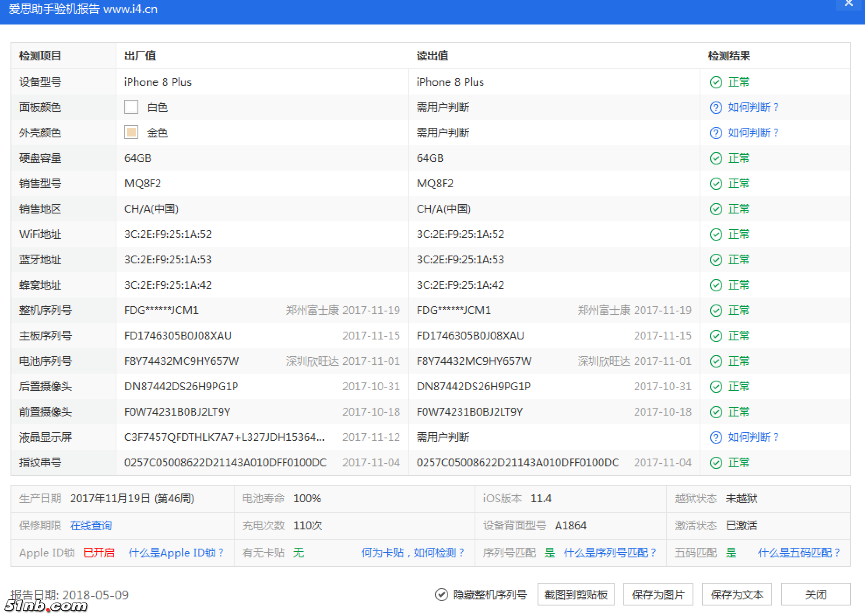
Task: Click question-mark icon in 液晶显示屏 row
Action: coord(716,437)
